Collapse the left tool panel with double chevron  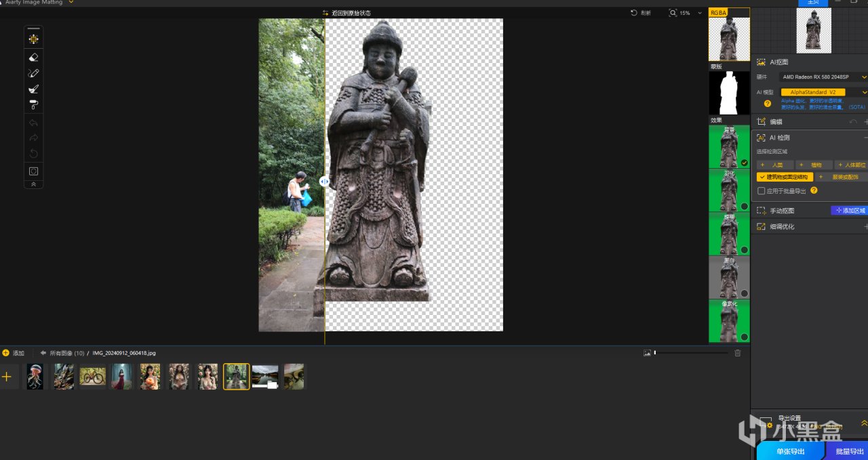33,184
